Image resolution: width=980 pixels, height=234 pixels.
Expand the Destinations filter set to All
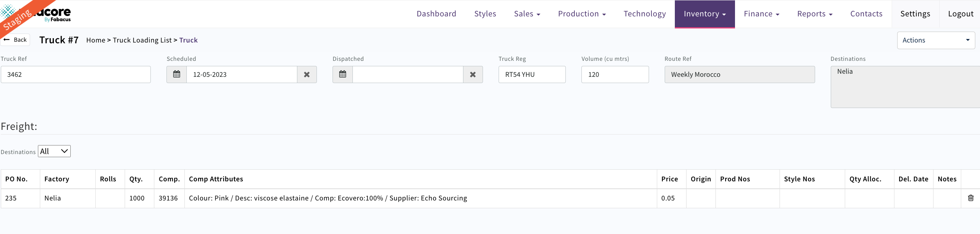tap(54, 151)
